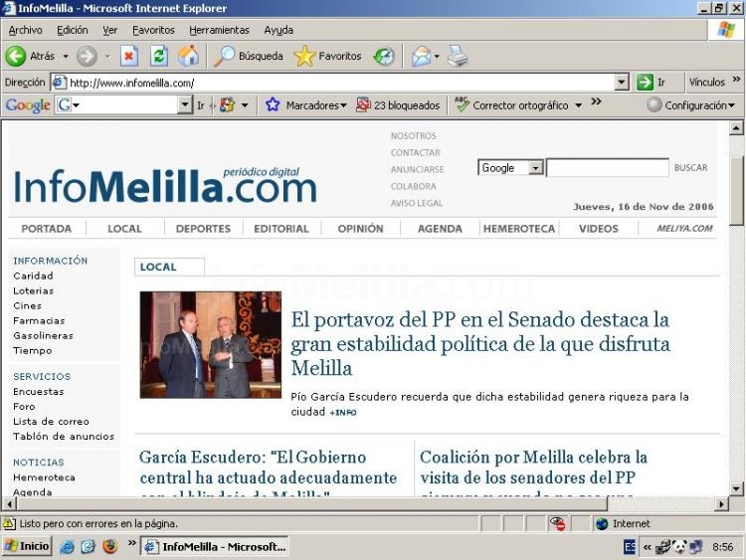Open the Ayuda menu

pos(279,30)
